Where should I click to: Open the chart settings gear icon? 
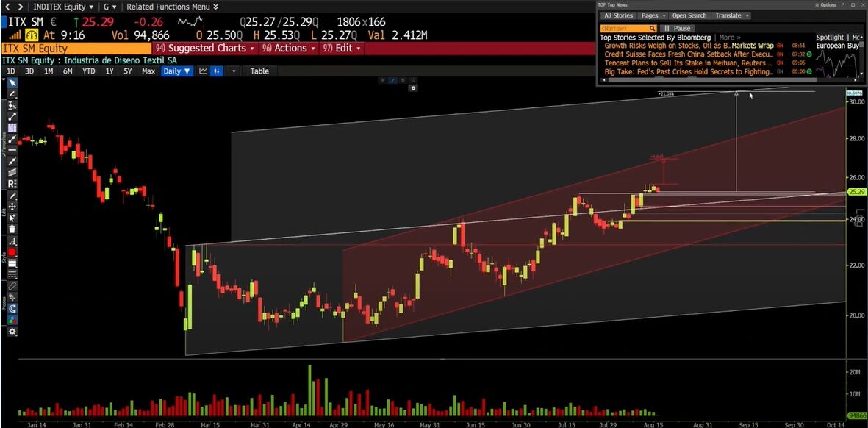(12, 332)
